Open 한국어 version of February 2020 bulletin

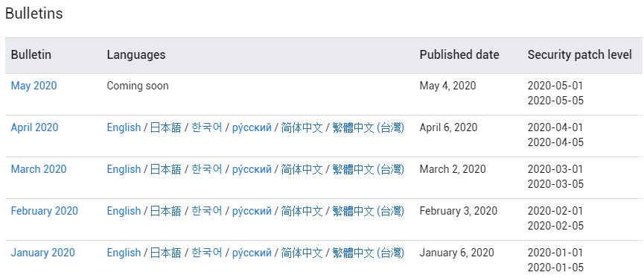point(207,211)
